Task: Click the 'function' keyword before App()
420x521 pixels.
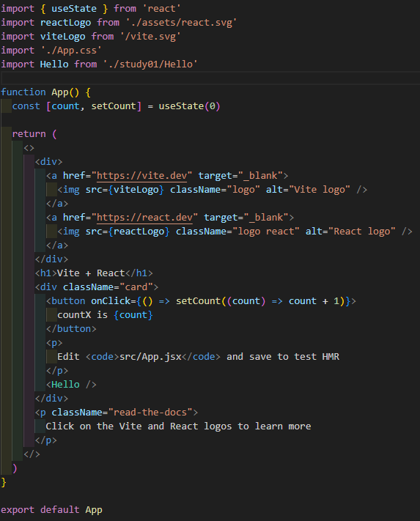Action: coord(23,92)
